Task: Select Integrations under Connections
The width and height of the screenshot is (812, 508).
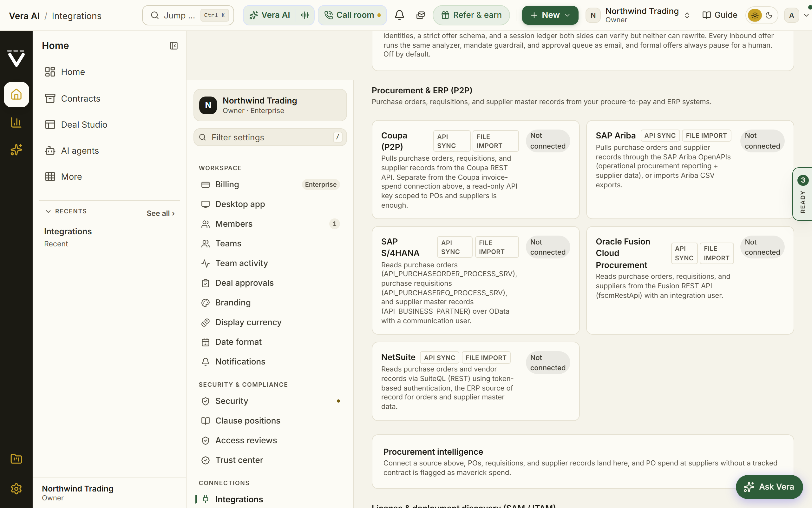Action: click(x=270, y=499)
